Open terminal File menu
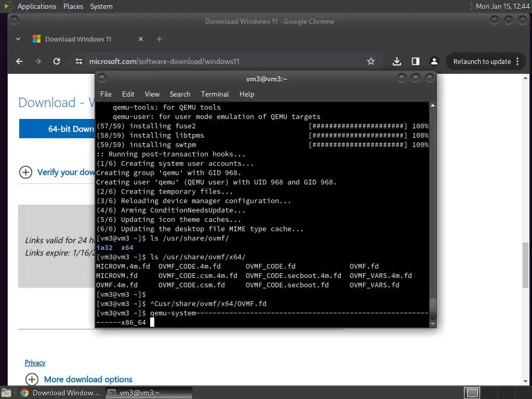Image resolution: width=532 pixels, height=399 pixels. click(106, 95)
